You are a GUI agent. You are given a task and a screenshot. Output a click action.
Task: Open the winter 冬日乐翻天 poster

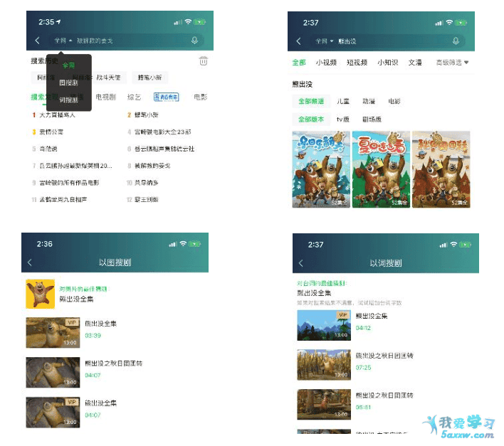coord(321,169)
